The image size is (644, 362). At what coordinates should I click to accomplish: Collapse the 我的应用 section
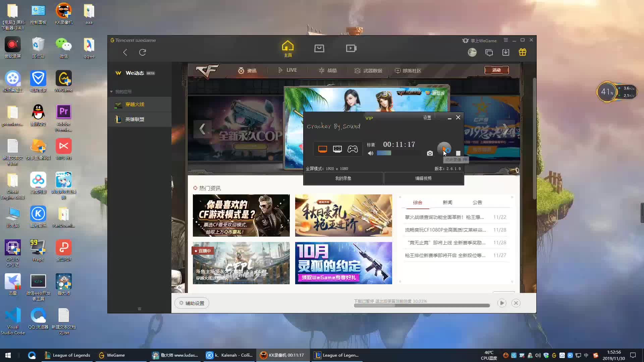pos(121,92)
